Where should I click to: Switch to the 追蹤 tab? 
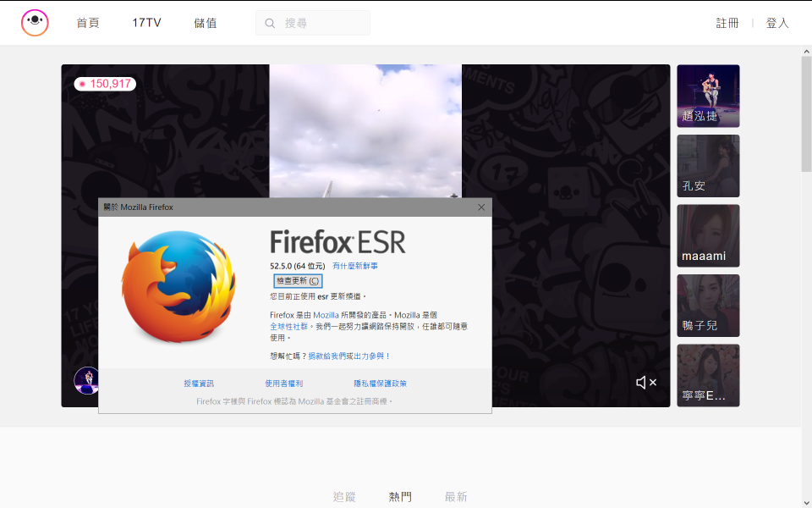[x=344, y=497]
